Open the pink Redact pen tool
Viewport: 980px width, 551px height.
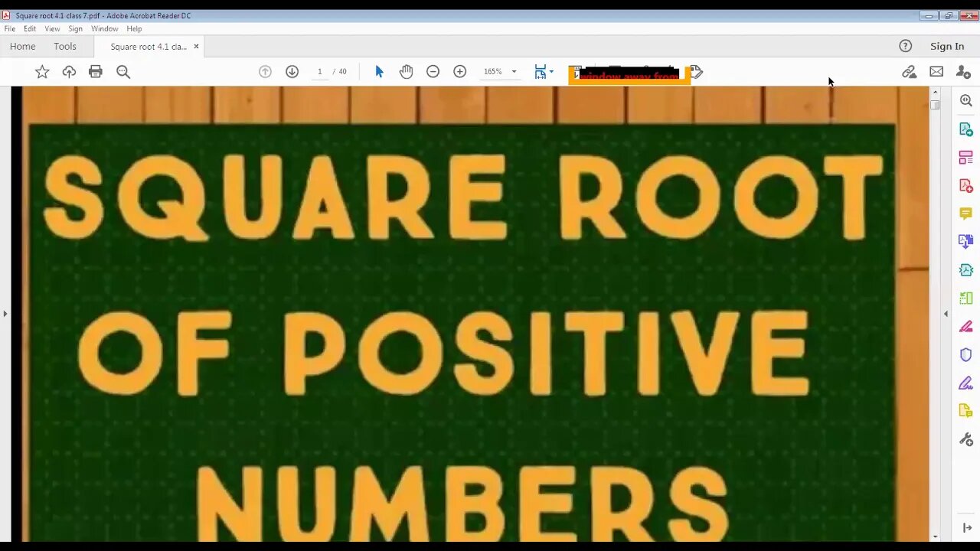click(x=966, y=327)
